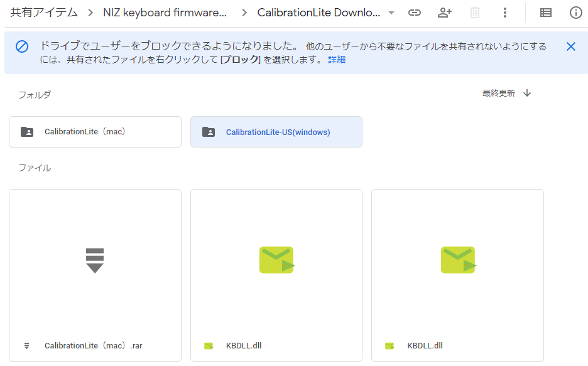The height and width of the screenshot is (366, 588).
Task: Click rightmost KBDLL.dll file name text
Action: 425,346
